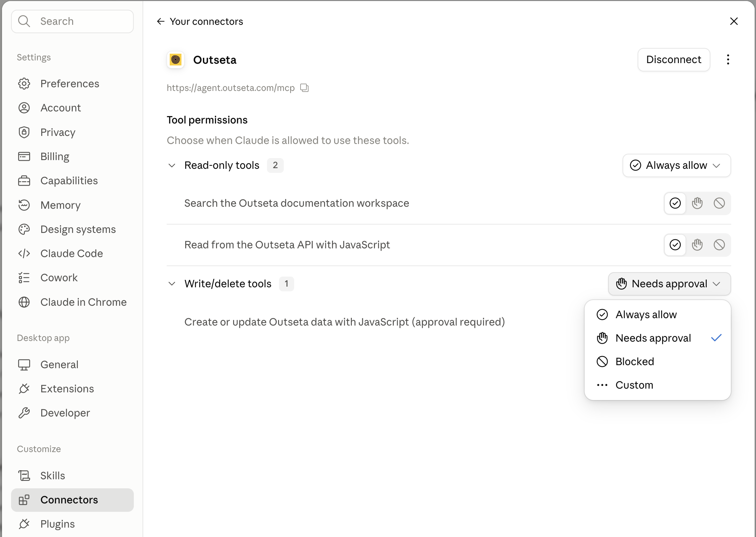Click the Developer wrench icon
Screen dimensions: 756x537
pos(24,413)
